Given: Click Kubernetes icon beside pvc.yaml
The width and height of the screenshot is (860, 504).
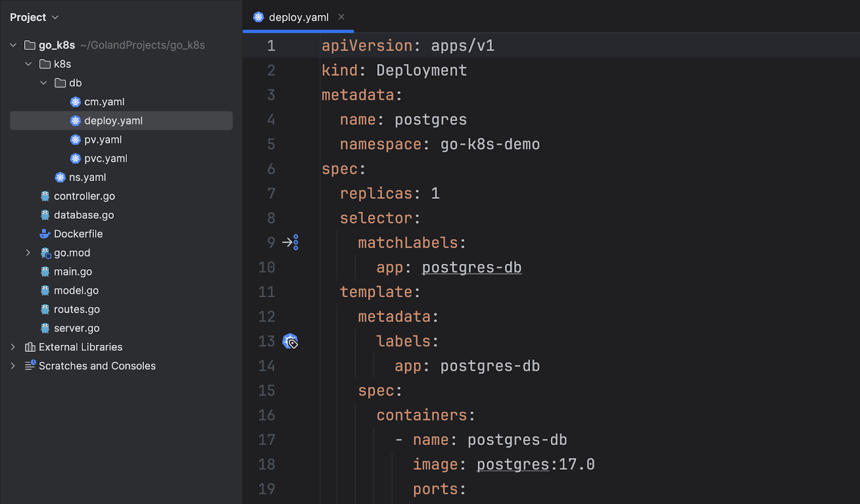Looking at the screenshot, I should click(x=75, y=159).
